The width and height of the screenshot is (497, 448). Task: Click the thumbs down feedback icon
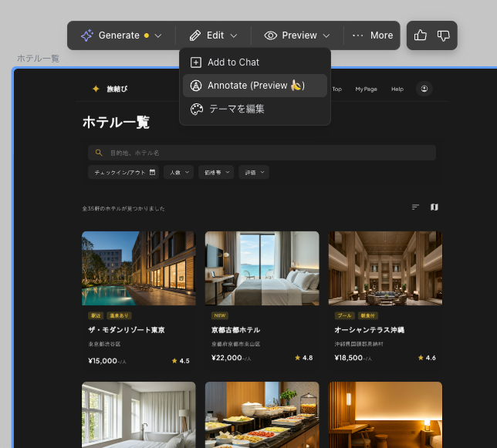(x=444, y=35)
